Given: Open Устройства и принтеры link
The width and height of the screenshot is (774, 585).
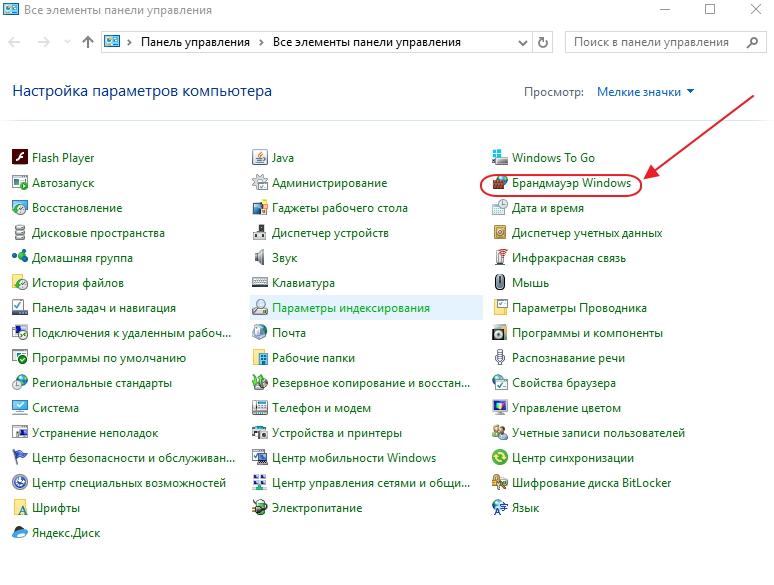Looking at the screenshot, I should click(337, 433).
